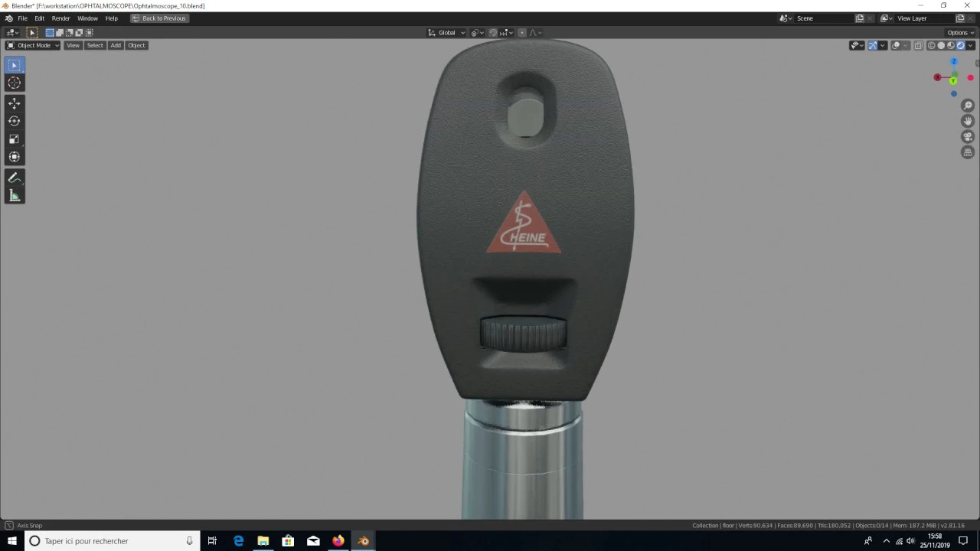Image resolution: width=980 pixels, height=551 pixels.
Task: Open the File menu
Action: [23, 18]
